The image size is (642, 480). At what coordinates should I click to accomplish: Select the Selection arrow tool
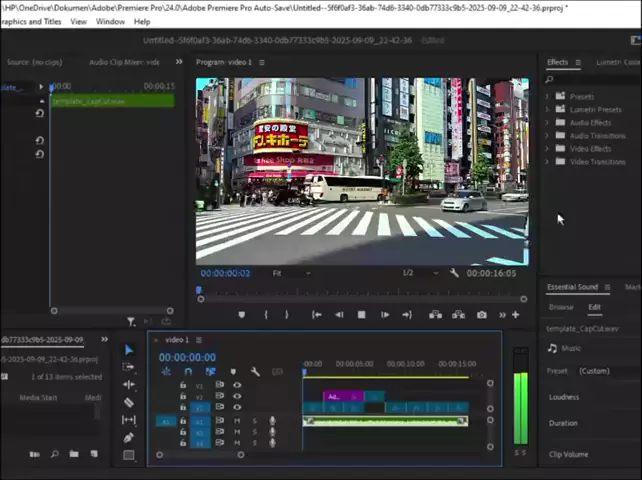(128, 350)
